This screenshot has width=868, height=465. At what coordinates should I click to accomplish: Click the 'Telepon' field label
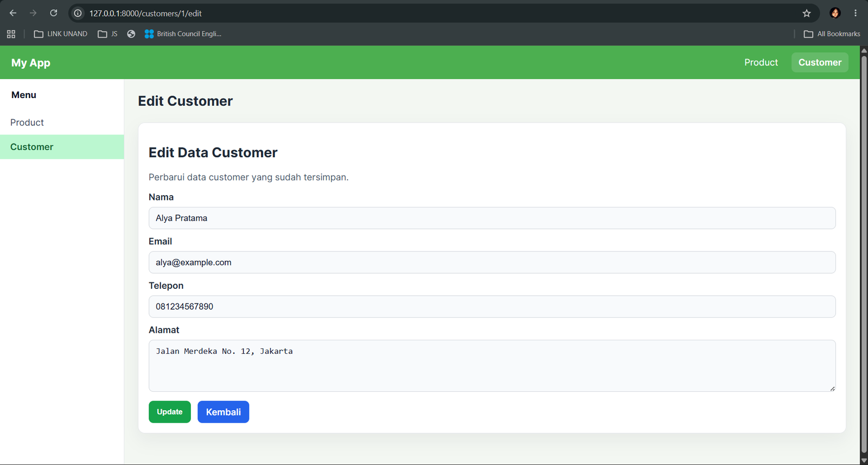166,286
